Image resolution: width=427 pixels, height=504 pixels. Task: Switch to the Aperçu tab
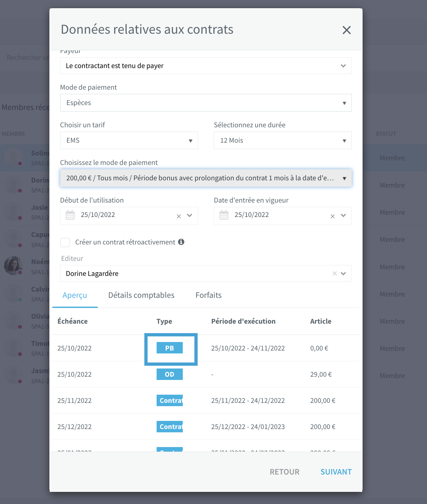75,295
